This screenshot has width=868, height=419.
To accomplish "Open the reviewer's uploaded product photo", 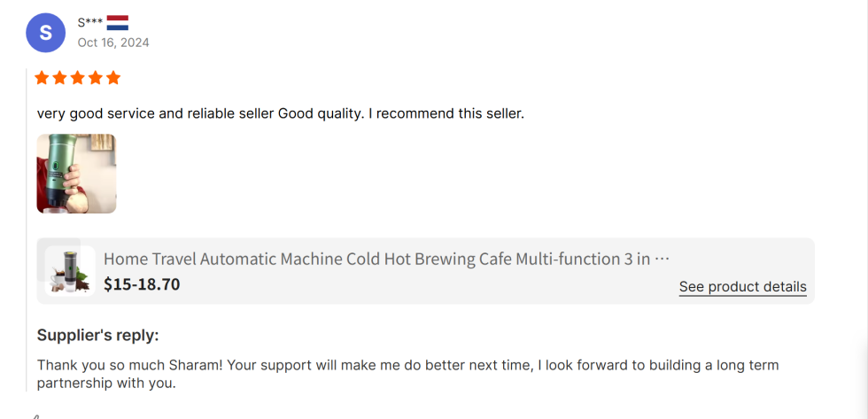I will (x=76, y=174).
